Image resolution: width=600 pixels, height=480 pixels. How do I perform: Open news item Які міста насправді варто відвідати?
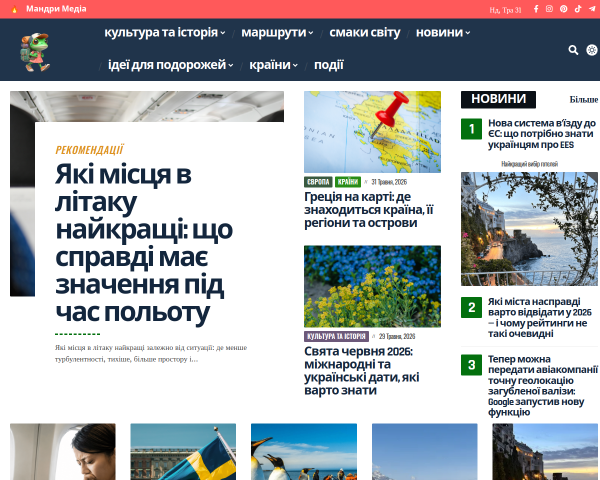540,318
